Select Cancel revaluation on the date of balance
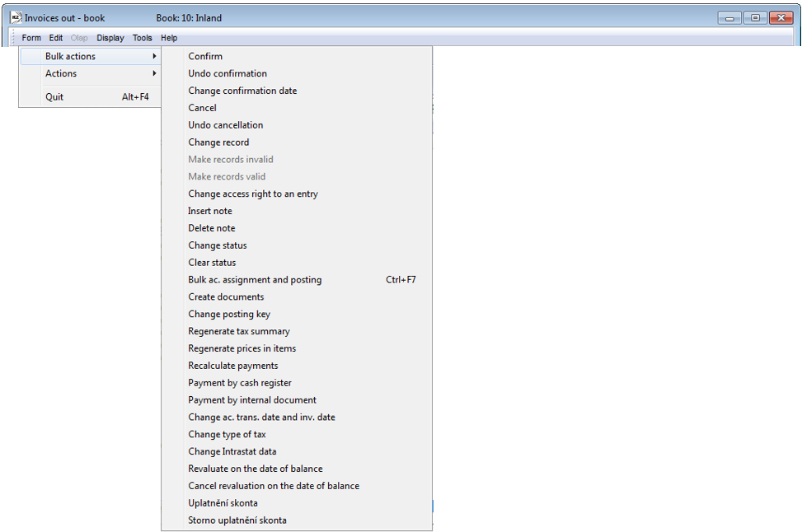This screenshot has width=802, height=532. 297,486
